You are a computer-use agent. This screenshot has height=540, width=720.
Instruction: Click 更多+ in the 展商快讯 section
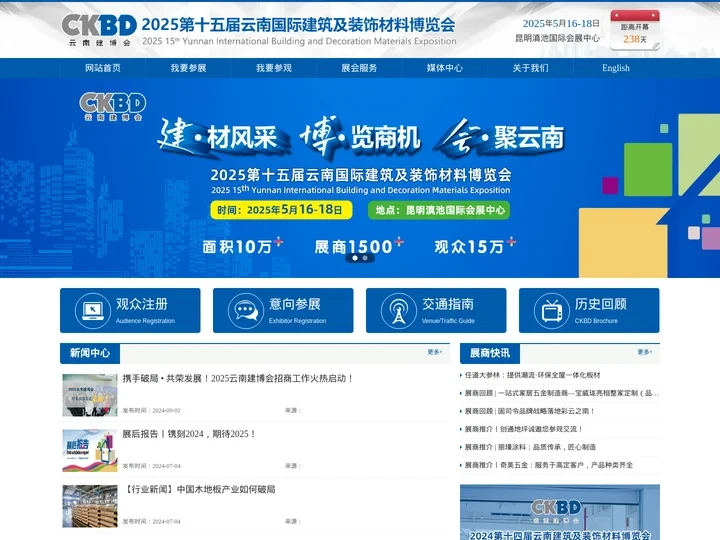[x=645, y=352]
